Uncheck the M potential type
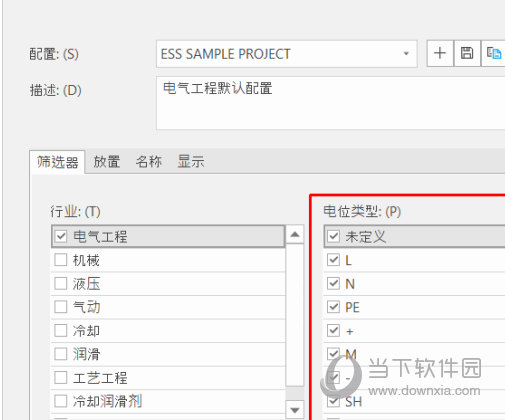This screenshot has width=505, height=420. click(x=333, y=354)
